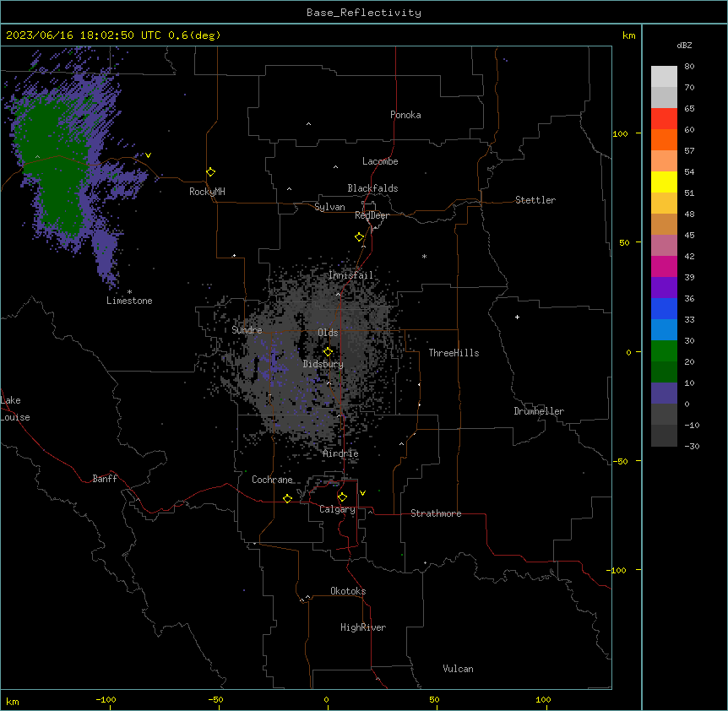Click the Sundre label
The width and height of the screenshot is (728, 711).
click(247, 330)
